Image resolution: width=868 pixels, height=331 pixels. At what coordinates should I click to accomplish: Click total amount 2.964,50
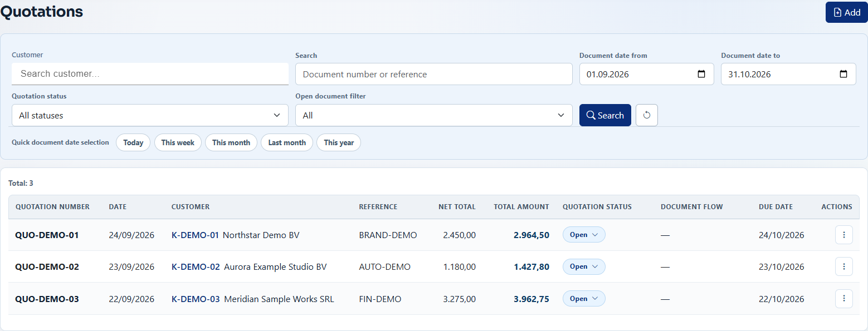tap(531, 235)
